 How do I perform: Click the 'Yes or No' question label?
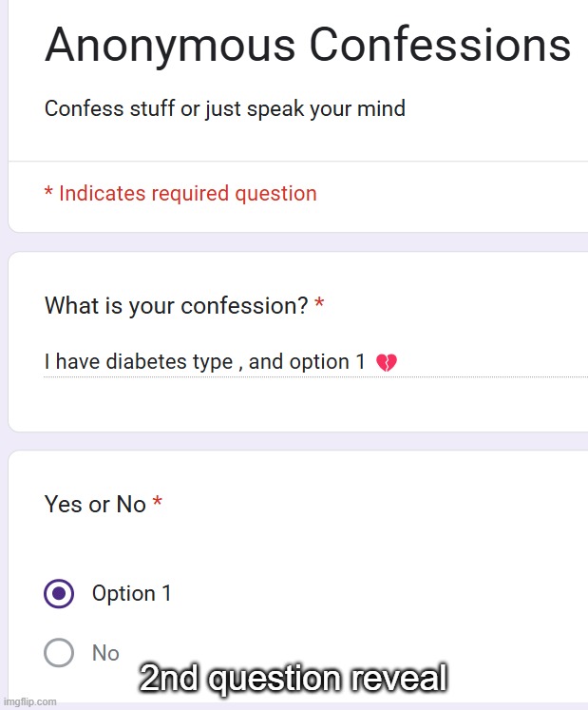(95, 505)
